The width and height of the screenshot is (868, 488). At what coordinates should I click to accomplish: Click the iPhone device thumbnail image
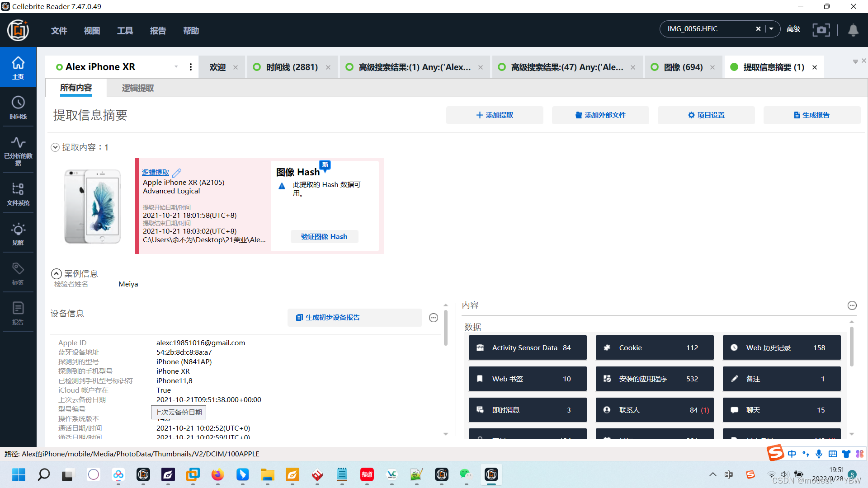click(x=93, y=206)
